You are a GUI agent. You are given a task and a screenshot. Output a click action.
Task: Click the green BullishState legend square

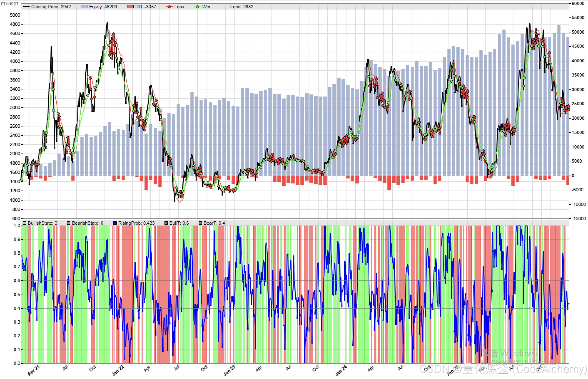pos(24,223)
